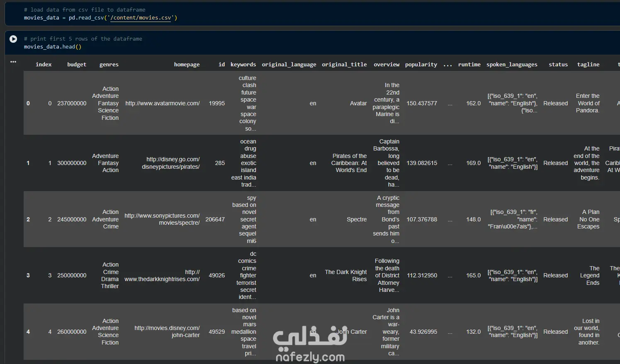The image size is (620, 364).
Task: Click the budget column header
Action: pyautogui.click(x=77, y=65)
